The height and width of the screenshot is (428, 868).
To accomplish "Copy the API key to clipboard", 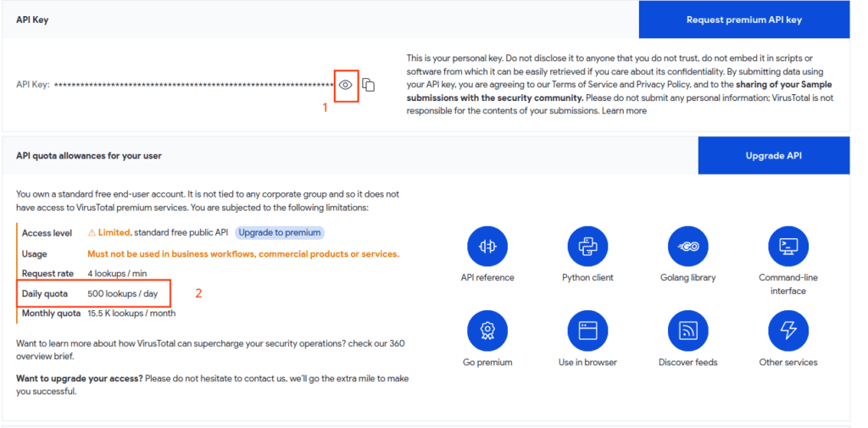I will pyautogui.click(x=368, y=85).
